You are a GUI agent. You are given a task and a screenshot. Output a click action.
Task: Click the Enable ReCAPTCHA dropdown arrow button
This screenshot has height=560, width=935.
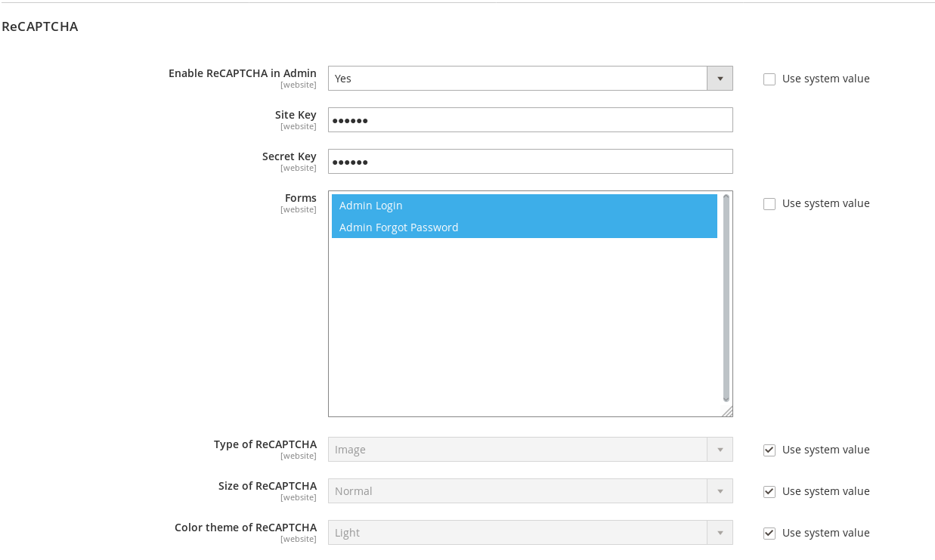pos(720,79)
